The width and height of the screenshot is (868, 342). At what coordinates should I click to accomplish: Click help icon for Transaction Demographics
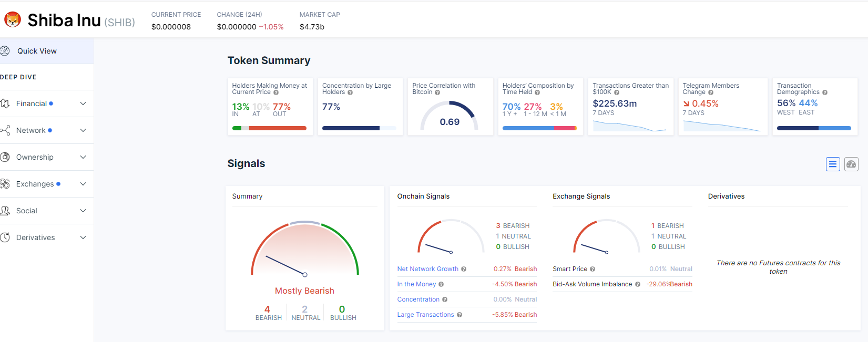(x=825, y=92)
